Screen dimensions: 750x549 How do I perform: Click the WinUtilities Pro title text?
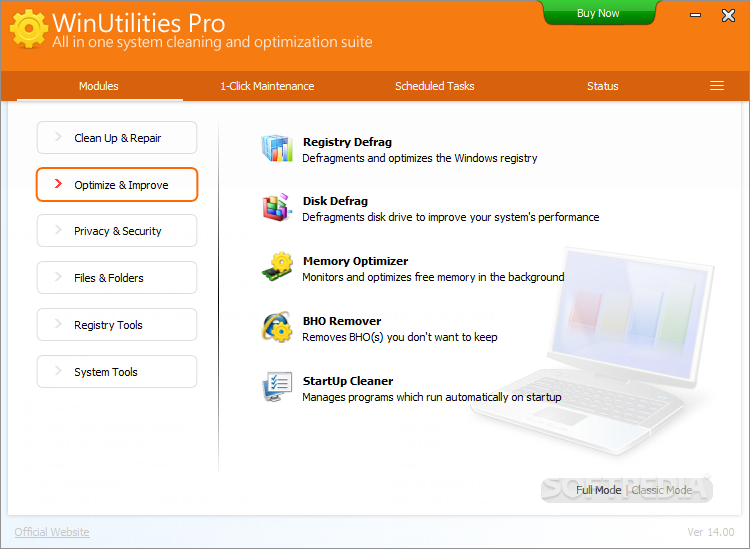[x=138, y=22]
